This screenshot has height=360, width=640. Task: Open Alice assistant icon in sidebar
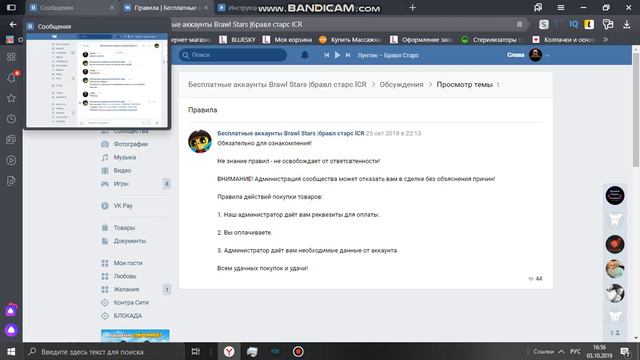[x=11, y=330]
